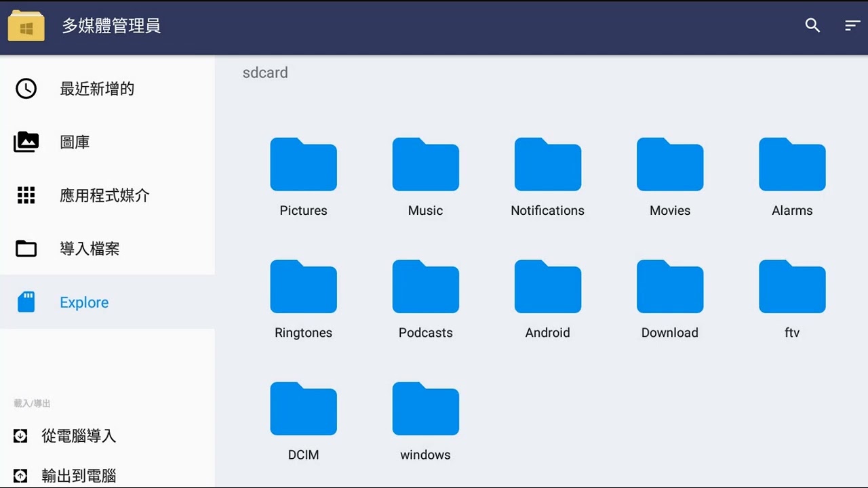This screenshot has width=868, height=488.
Task: Click the import icon beside 從電腦導入
Action: click(x=20, y=436)
